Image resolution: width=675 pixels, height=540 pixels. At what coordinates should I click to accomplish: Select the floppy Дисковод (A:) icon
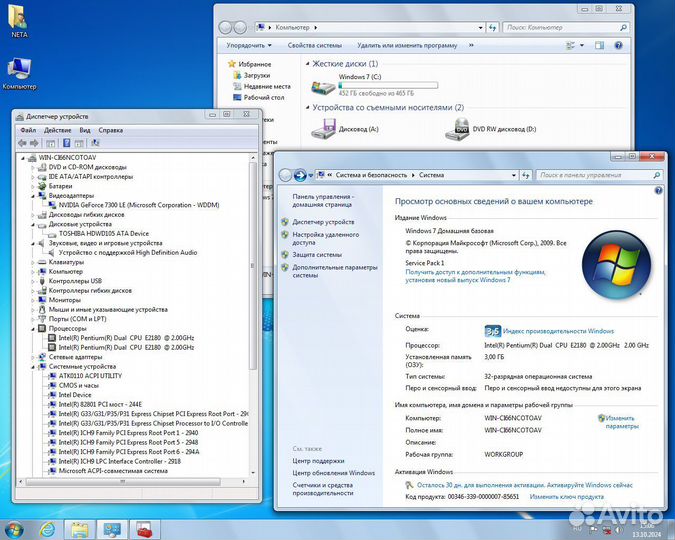323,128
